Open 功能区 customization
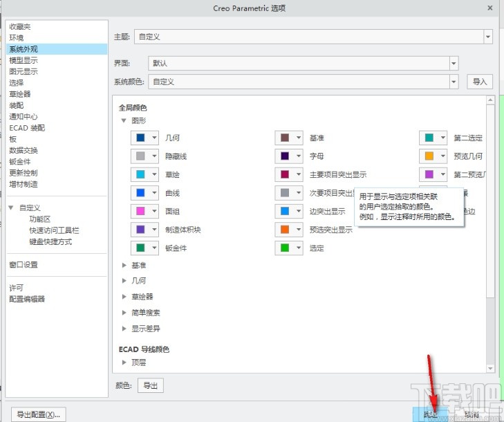 pos(40,219)
